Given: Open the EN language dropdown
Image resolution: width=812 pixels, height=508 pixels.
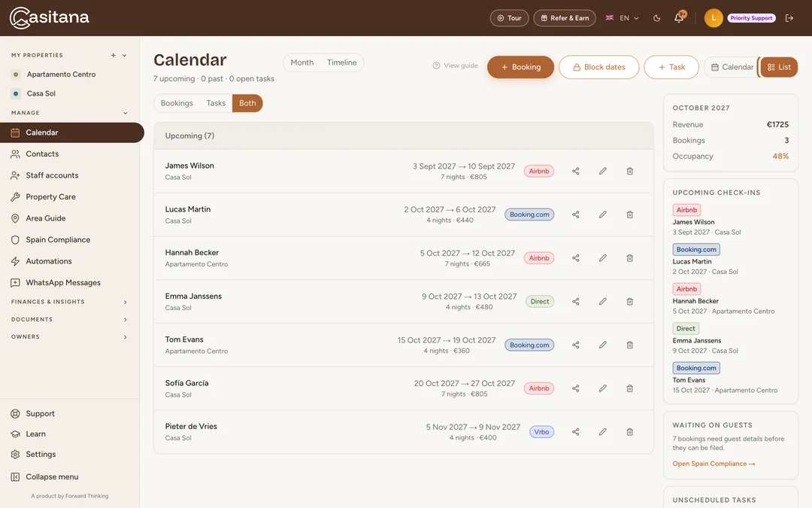Looking at the screenshot, I should point(623,18).
